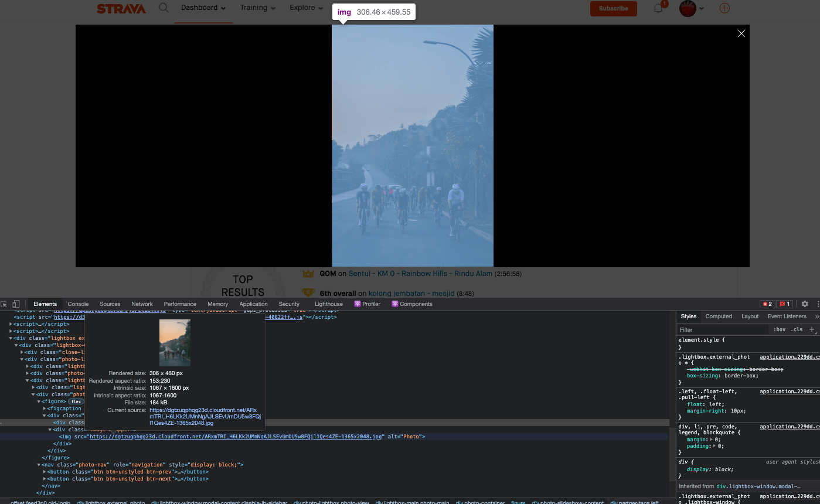Open the img src cloudfront URL link

(x=236, y=437)
